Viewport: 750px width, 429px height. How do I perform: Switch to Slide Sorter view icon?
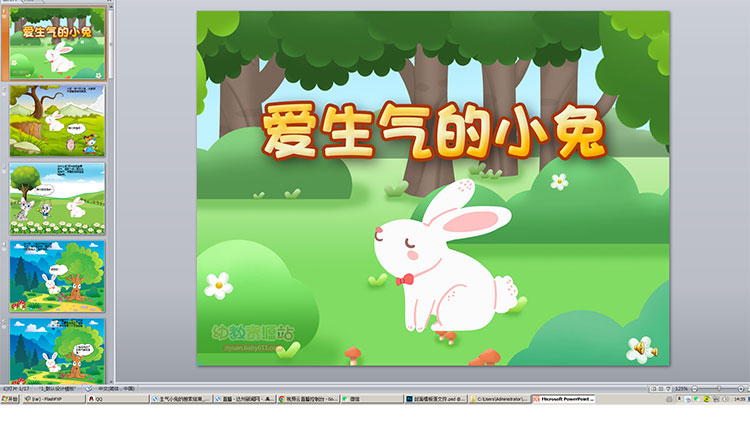pyautogui.click(x=661, y=389)
